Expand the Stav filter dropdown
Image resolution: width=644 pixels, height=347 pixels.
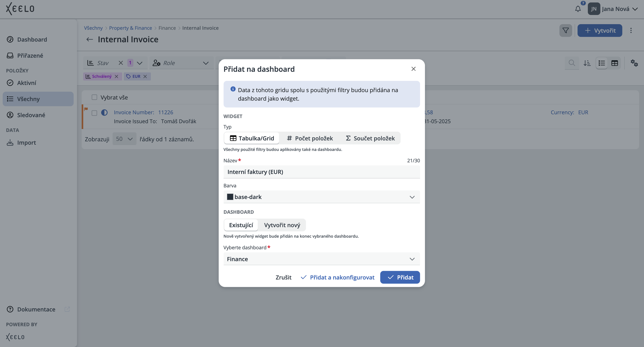139,63
